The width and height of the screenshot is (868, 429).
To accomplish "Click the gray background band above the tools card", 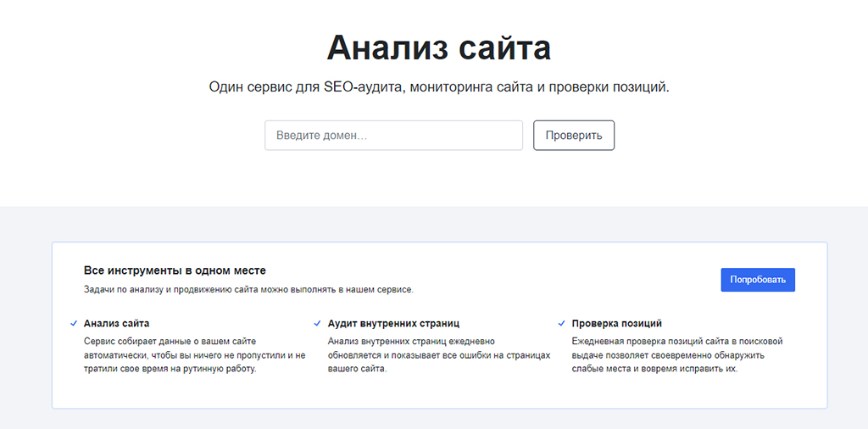I will click(x=434, y=224).
